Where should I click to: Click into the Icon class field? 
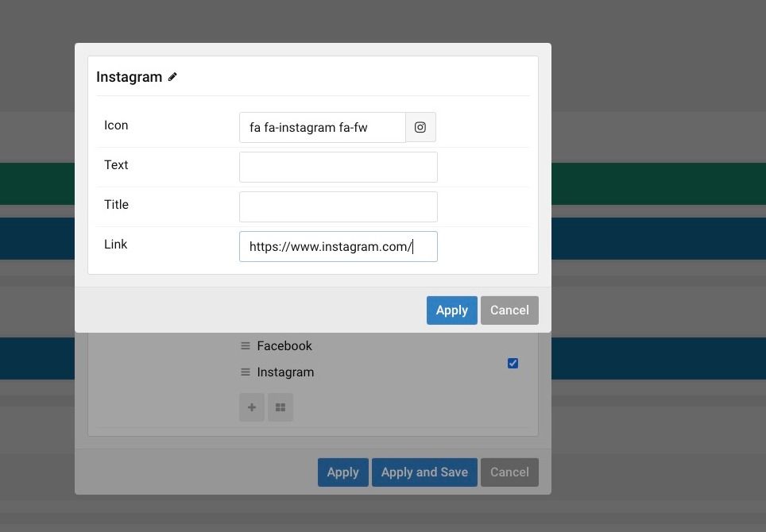tap(323, 127)
